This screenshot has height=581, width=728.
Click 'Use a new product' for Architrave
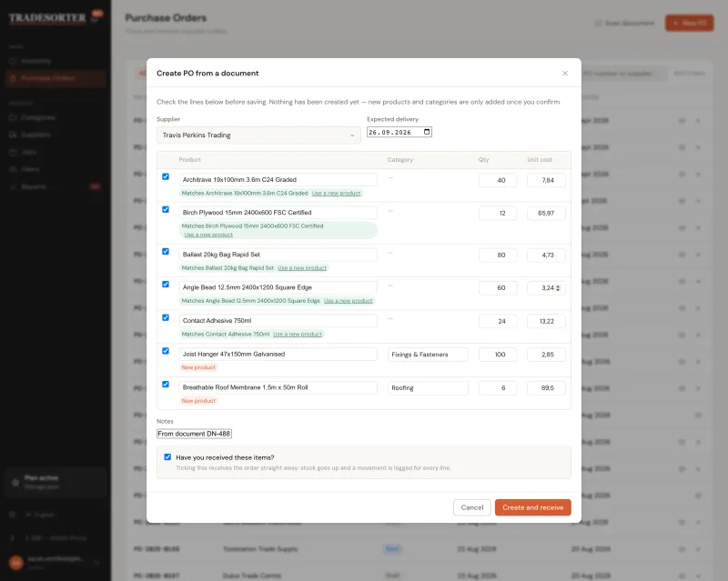click(x=336, y=193)
